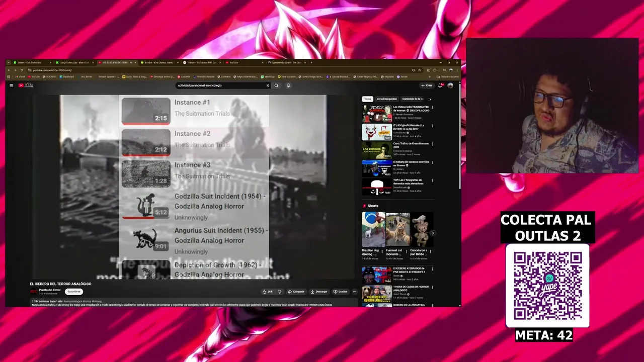
Task: Open the account avatar menu
Action: tap(450, 85)
